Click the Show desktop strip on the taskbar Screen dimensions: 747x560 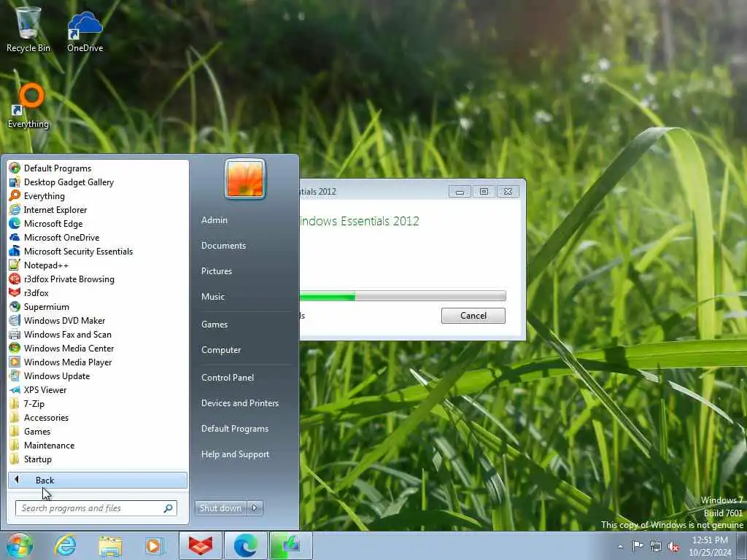point(743,545)
